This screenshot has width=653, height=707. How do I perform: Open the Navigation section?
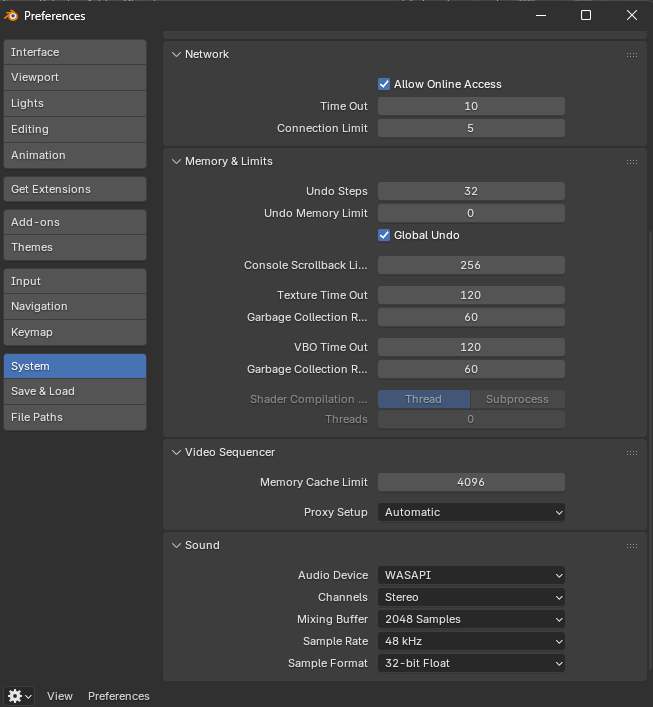[75, 306]
